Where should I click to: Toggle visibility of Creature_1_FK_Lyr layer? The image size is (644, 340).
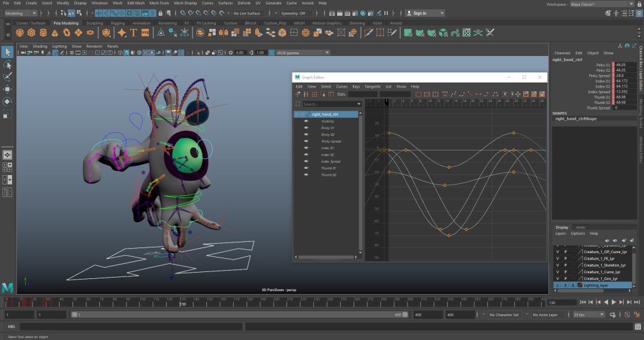pyautogui.click(x=557, y=259)
